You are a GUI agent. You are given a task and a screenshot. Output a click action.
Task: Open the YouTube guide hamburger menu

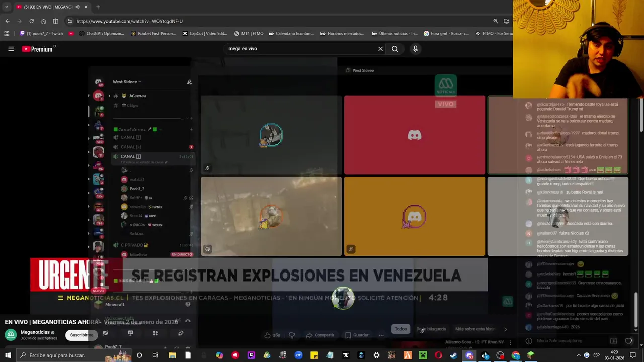pos(11,49)
